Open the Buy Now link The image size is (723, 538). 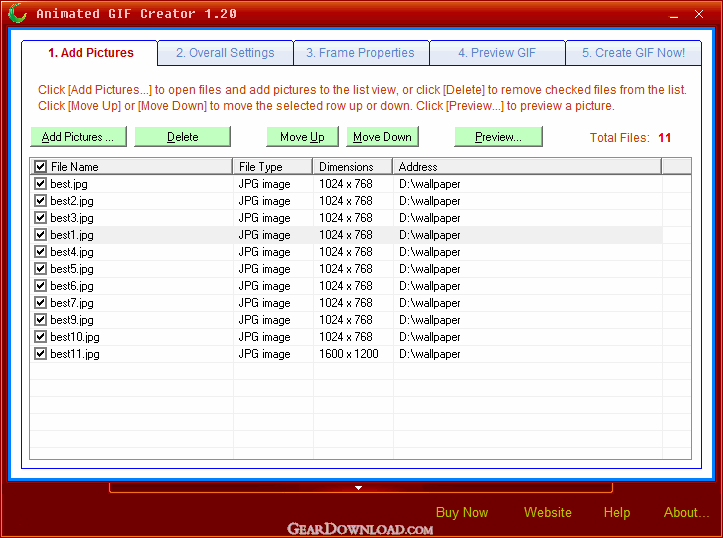[462, 512]
